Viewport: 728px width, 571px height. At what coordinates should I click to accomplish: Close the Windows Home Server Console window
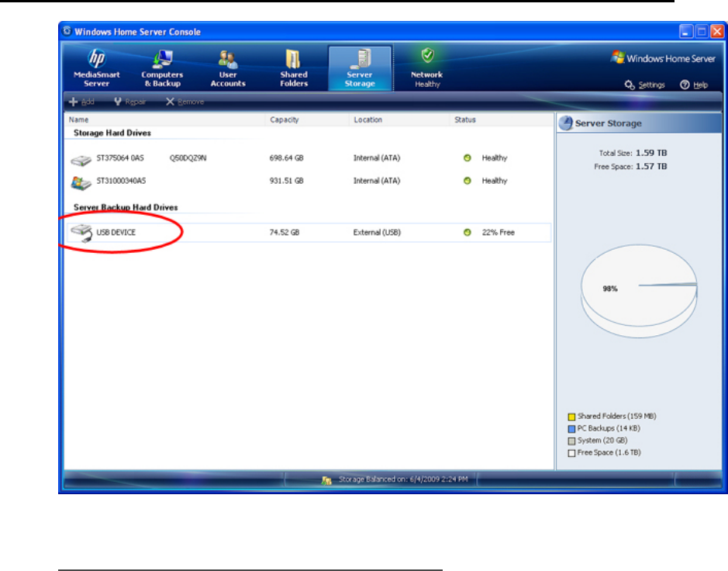pos(717,32)
